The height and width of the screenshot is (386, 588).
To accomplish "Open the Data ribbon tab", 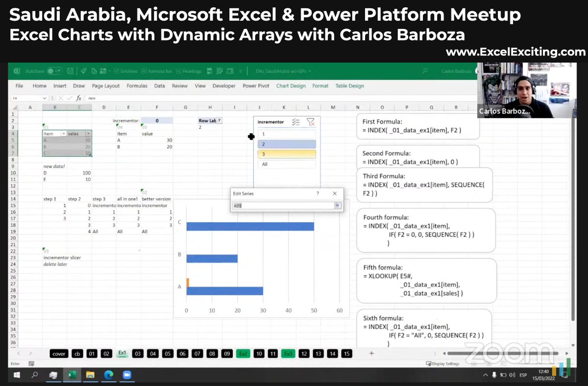I will coord(159,86).
